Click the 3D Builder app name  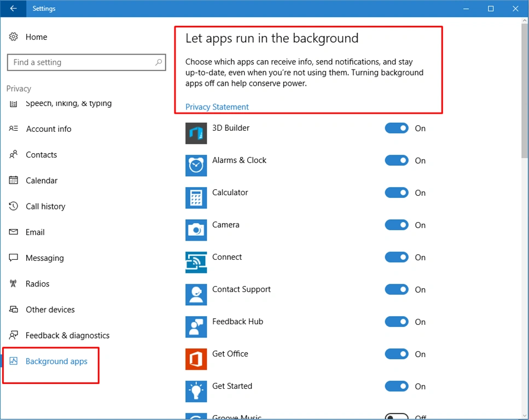[x=231, y=128]
